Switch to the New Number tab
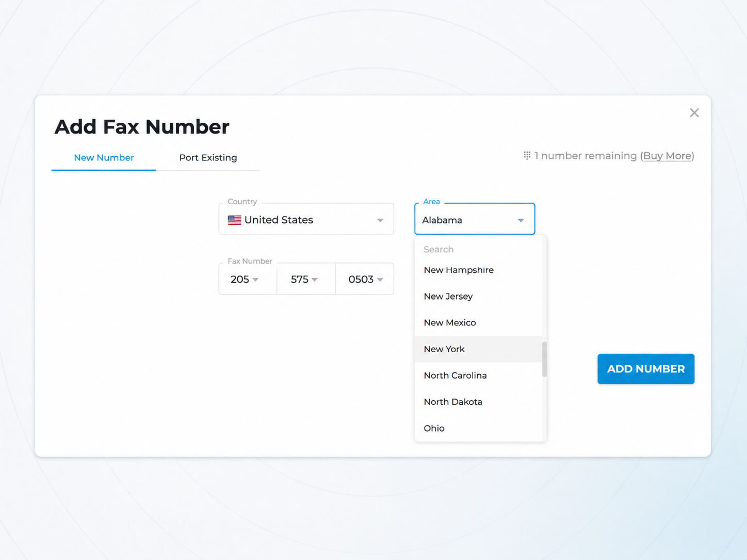Image resolution: width=747 pixels, height=560 pixels. pyautogui.click(x=104, y=158)
